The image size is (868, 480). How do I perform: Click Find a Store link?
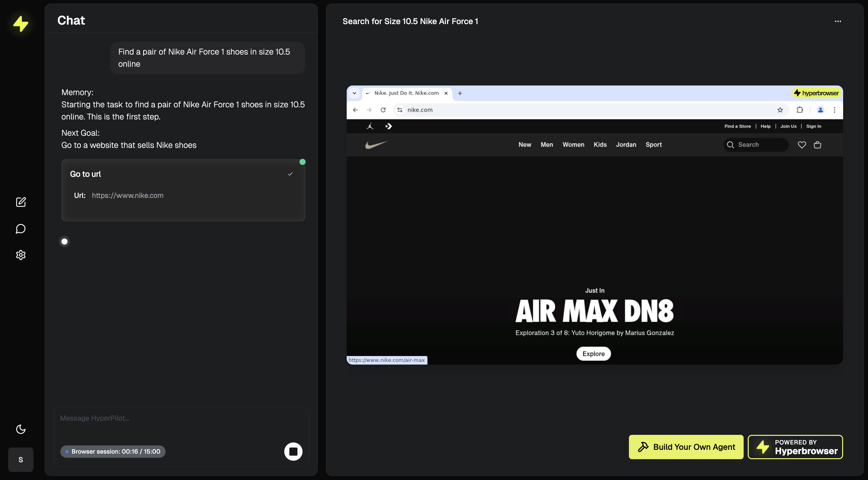738,126
